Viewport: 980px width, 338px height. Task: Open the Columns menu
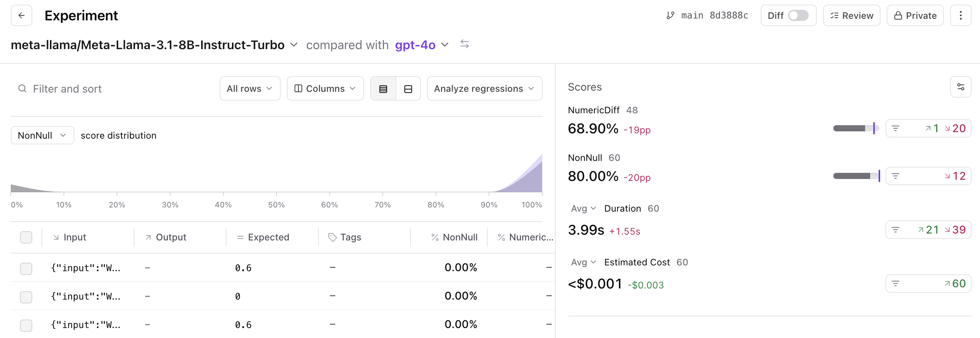[325, 89]
